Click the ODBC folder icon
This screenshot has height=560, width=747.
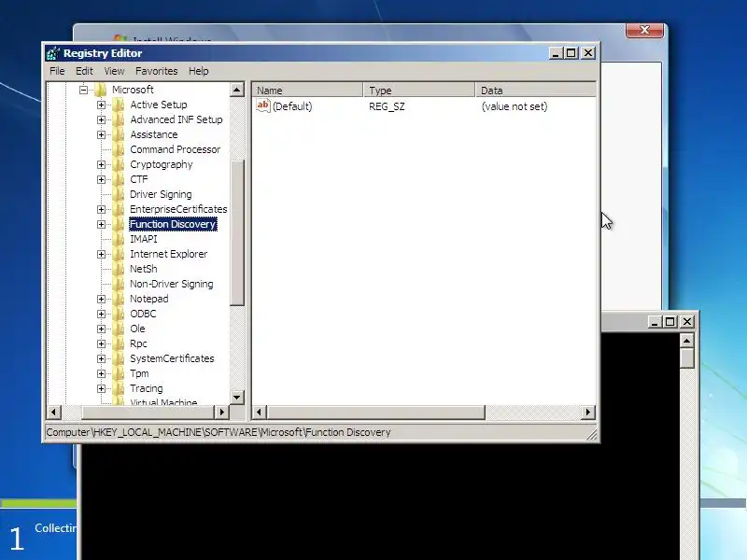click(x=119, y=314)
